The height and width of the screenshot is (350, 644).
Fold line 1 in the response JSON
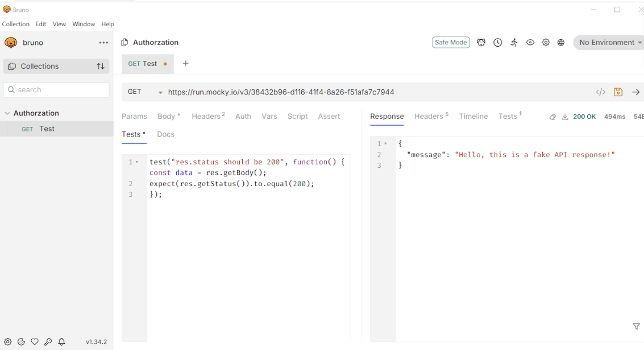tap(385, 143)
